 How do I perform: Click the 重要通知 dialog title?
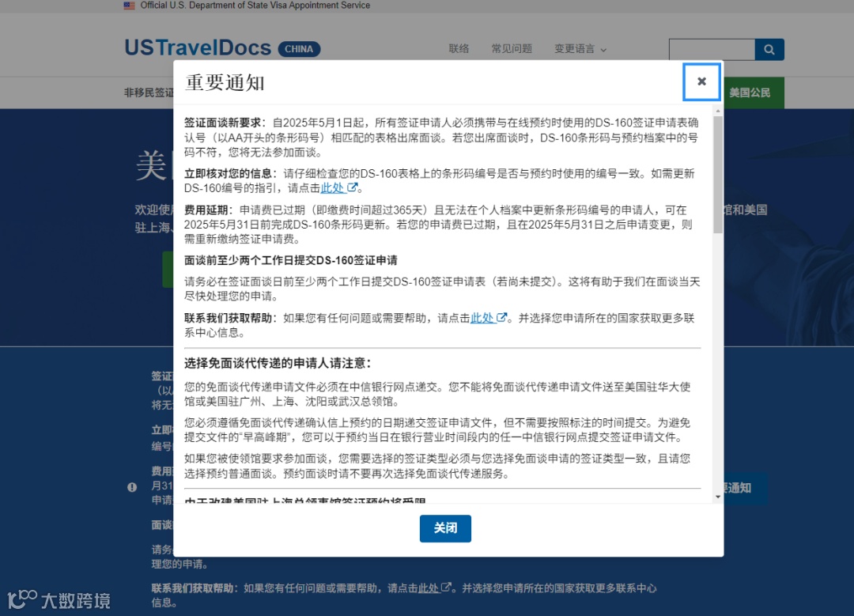[x=225, y=83]
